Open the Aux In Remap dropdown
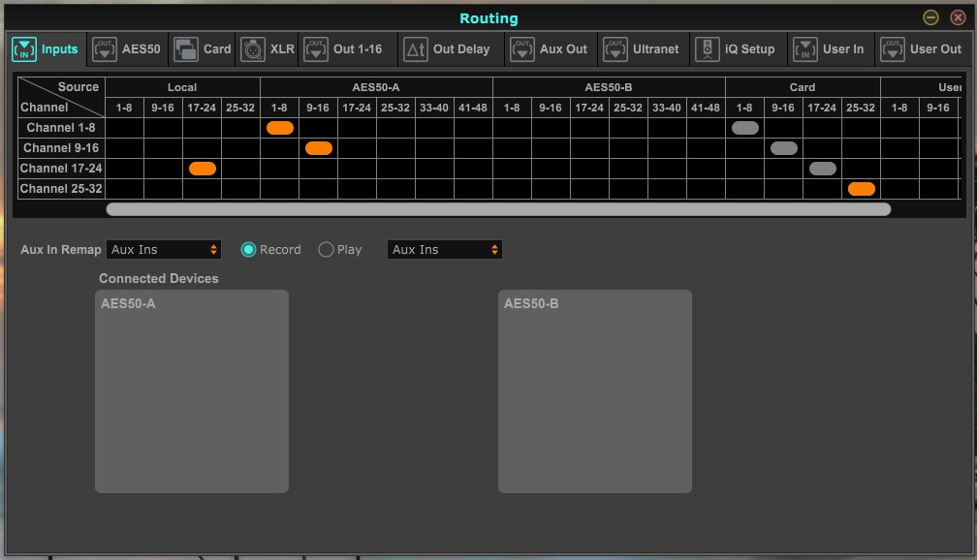 click(x=164, y=250)
